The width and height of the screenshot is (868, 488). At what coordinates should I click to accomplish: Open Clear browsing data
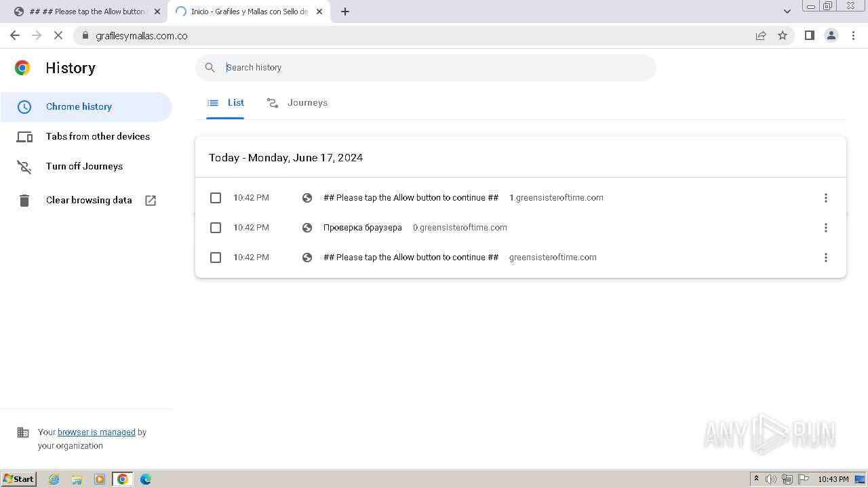pyautogui.click(x=89, y=200)
